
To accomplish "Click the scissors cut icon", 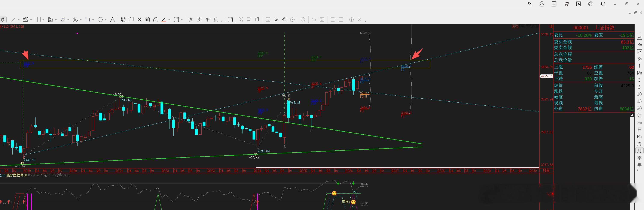I will (241, 19).
